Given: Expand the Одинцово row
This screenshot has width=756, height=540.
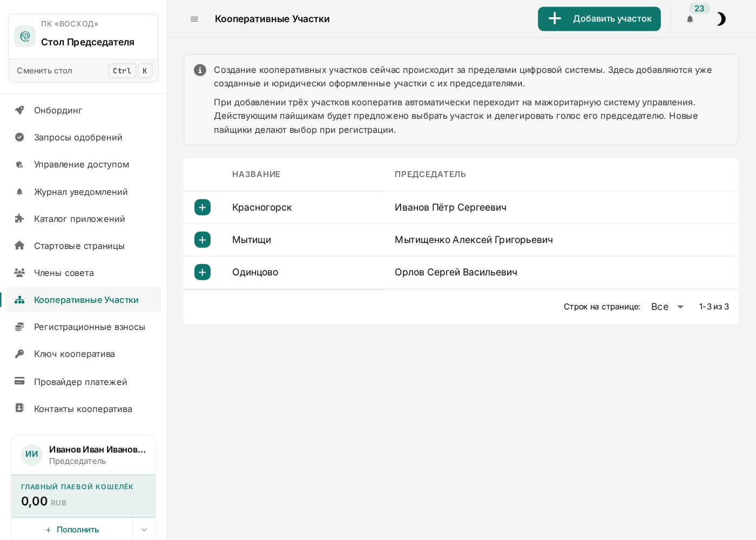Looking at the screenshot, I should (202, 272).
